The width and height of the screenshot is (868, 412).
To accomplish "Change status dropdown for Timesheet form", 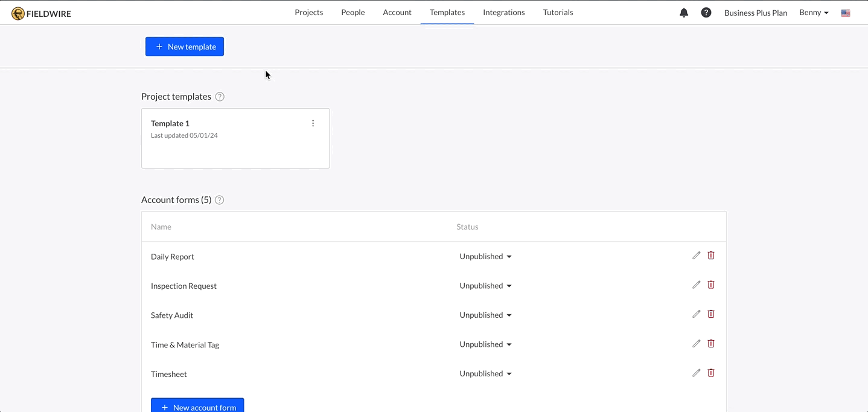I will (x=485, y=373).
